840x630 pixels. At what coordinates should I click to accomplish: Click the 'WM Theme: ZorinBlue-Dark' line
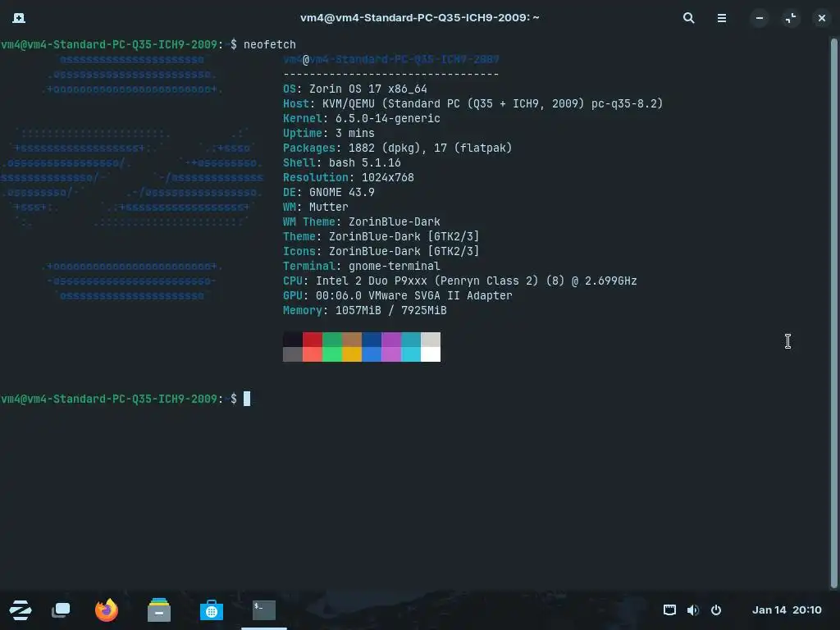click(362, 221)
